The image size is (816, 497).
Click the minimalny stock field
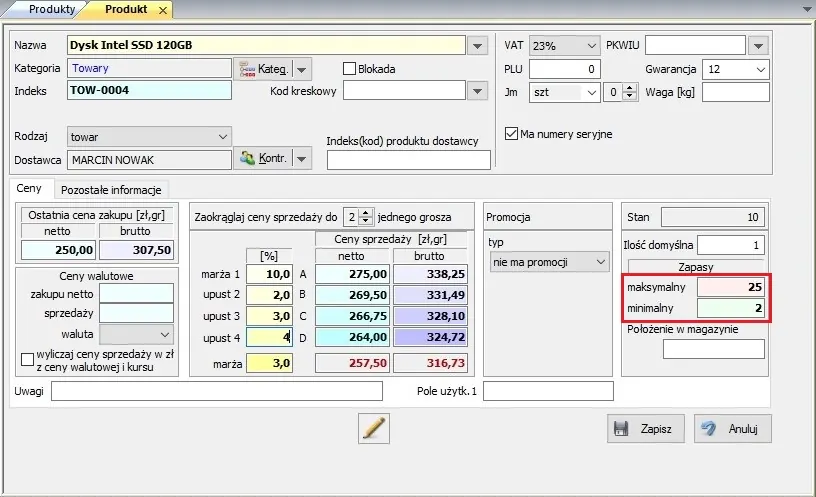pyautogui.click(x=731, y=308)
